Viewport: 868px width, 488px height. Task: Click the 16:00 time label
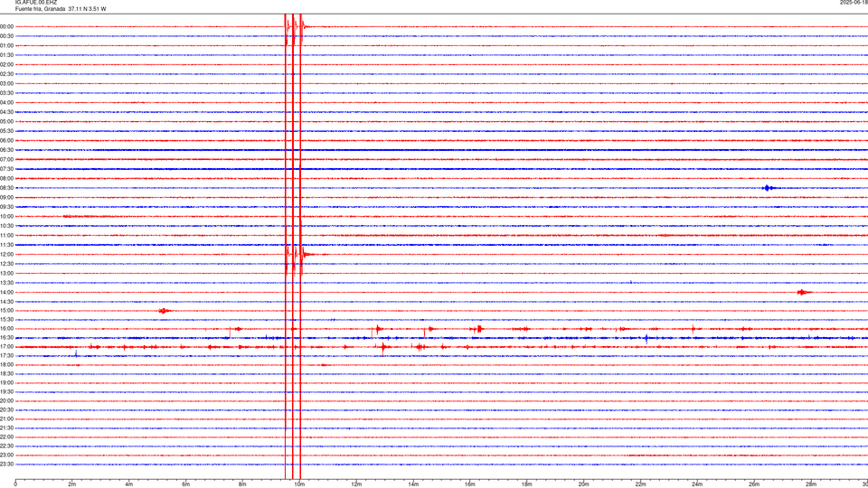(7, 329)
